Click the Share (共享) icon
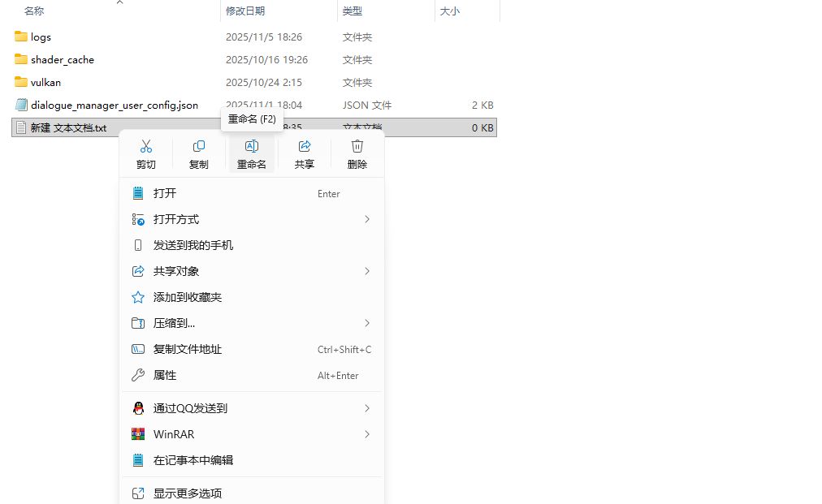The image size is (822, 504). click(305, 146)
